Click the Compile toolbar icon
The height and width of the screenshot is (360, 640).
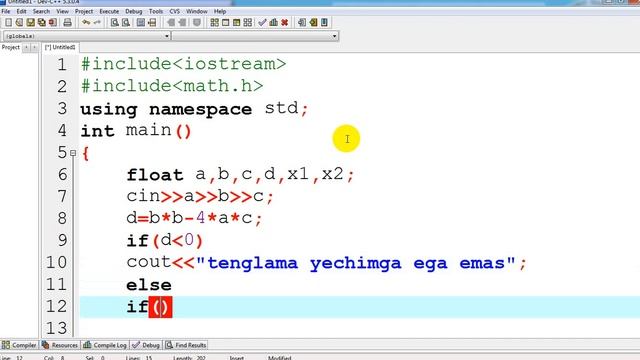214,22
